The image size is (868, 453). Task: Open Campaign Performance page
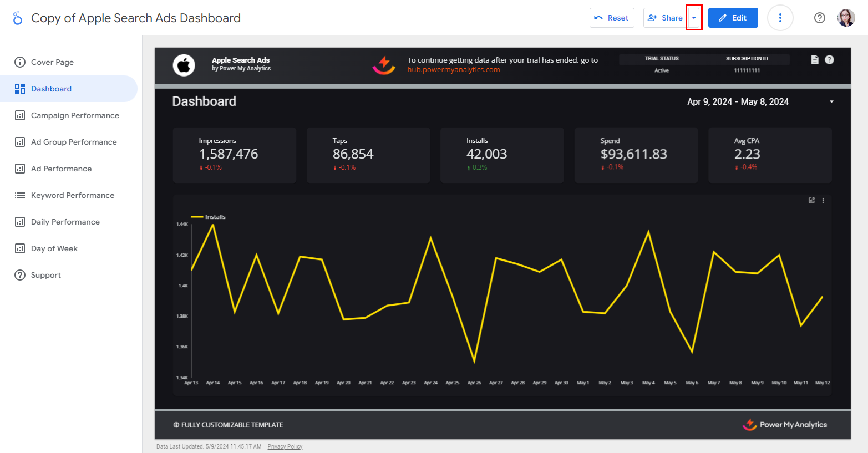click(75, 115)
